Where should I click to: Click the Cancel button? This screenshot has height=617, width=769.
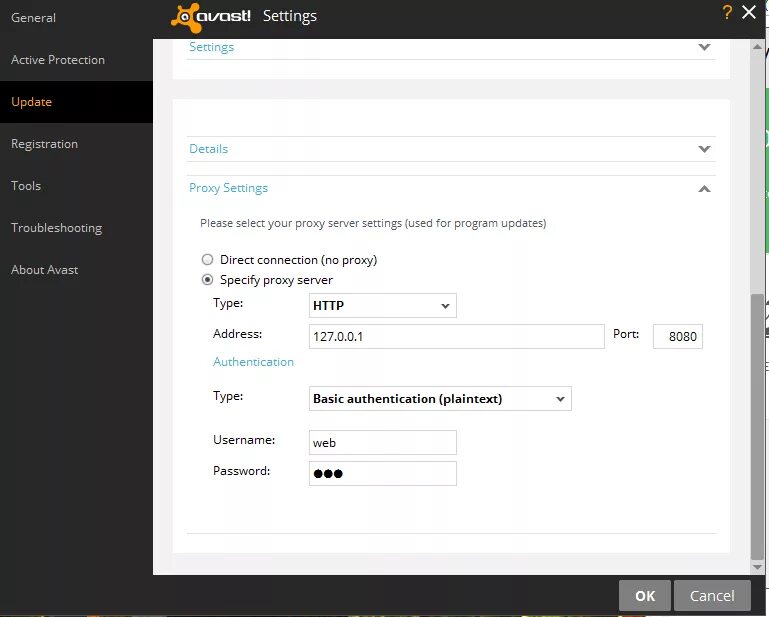[x=712, y=595]
